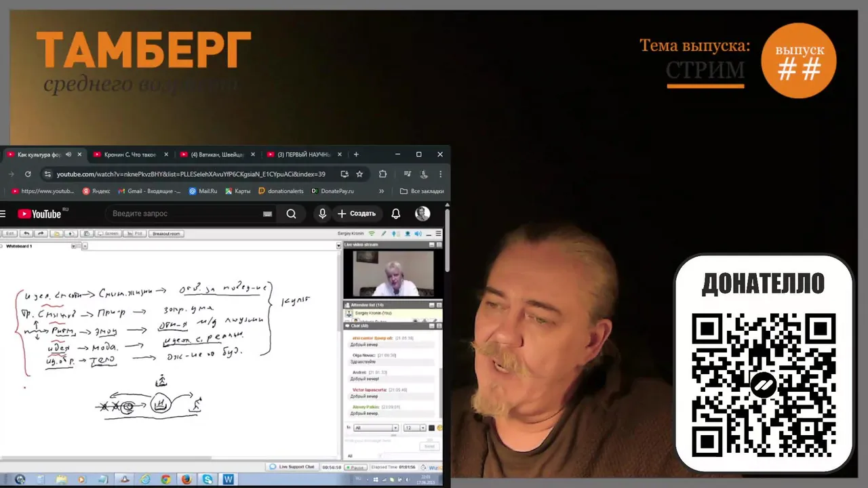
Task: Collapse the Chat (All) panel
Action: (x=432, y=326)
